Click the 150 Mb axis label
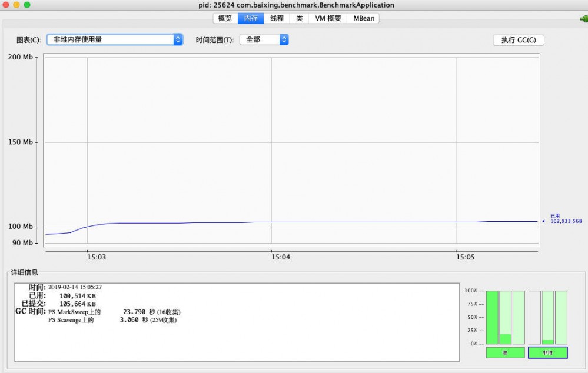 click(21, 142)
